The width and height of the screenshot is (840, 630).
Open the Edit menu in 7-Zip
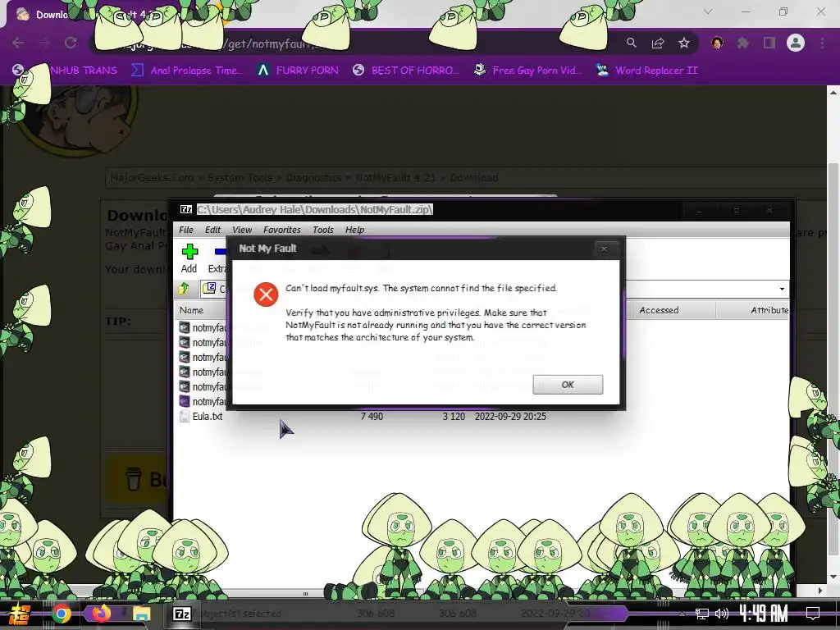coord(212,230)
